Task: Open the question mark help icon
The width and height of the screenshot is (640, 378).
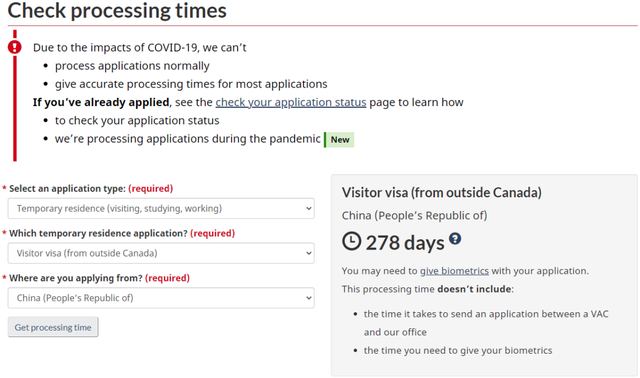Action: coord(455,238)
